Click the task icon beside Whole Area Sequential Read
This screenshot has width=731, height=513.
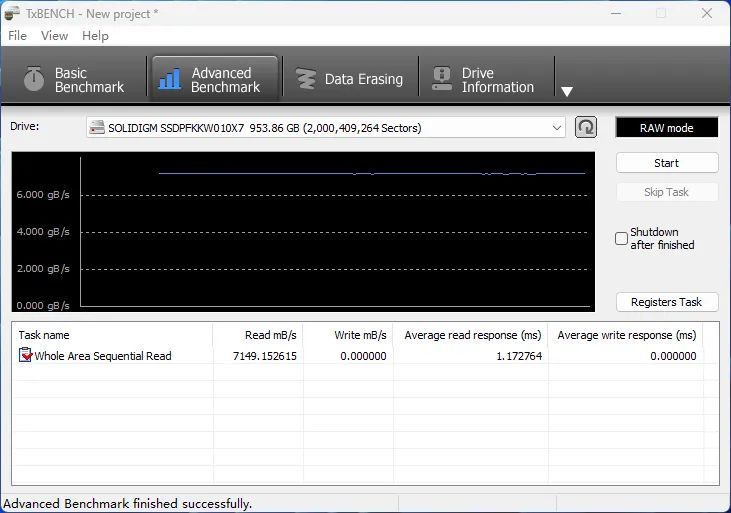pyautogui.click(x=25, y=355)
